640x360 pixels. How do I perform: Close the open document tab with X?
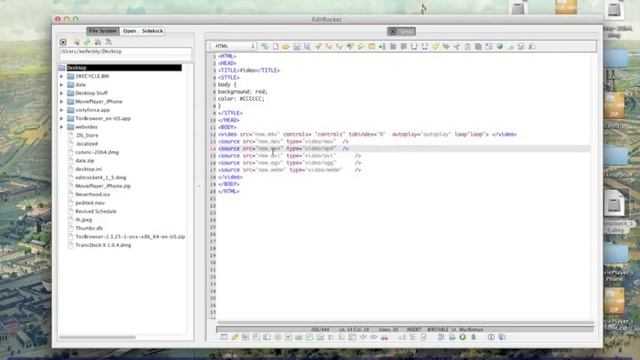coord(393,31)
